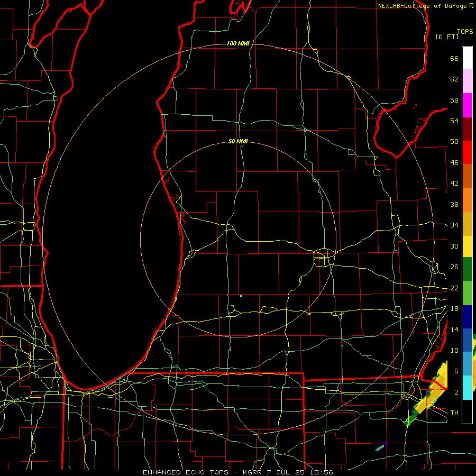Image resolution: width=476 pixels, height=476 pixels.
Task: Click the cyan legend swatch
Action: [x=467, y=387]
